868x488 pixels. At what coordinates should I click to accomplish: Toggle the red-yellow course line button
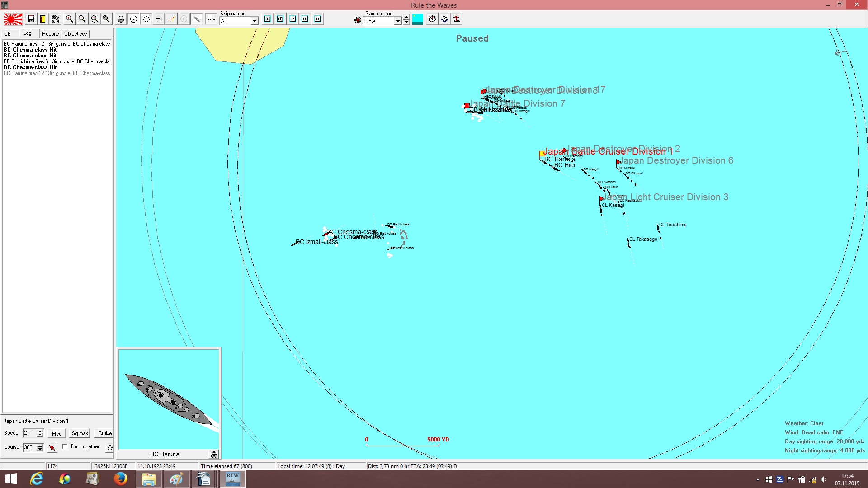(171, 19)
